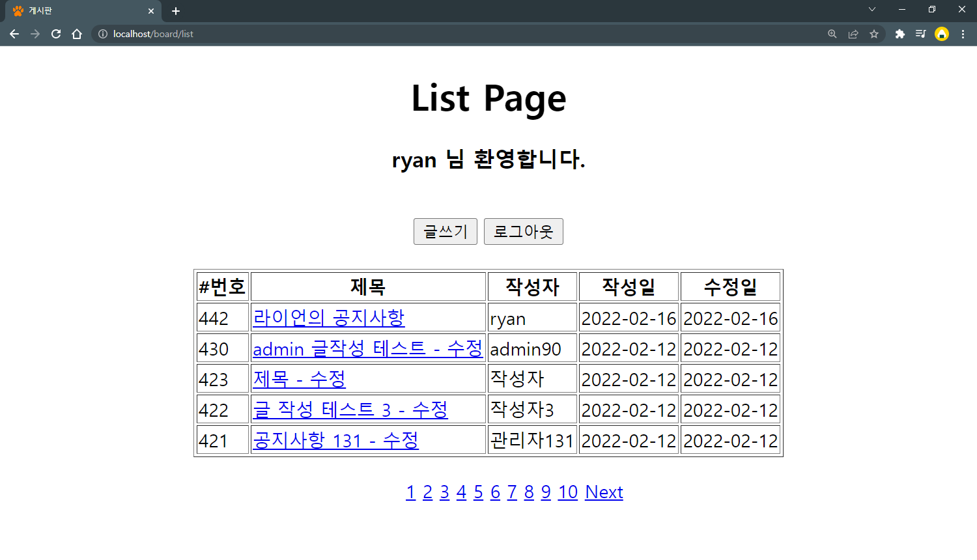Click the author cell ryan
Viewport: 977px width, 560px height.
(532, 318)
